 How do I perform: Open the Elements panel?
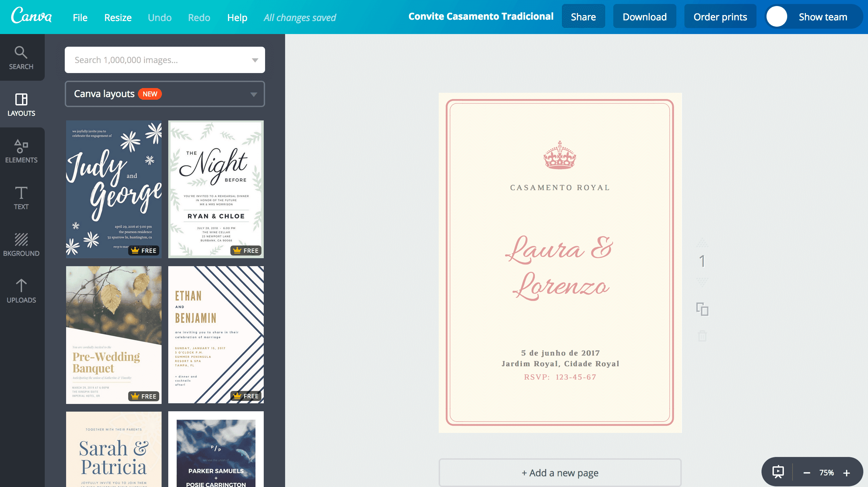click(x=21, y=151)
